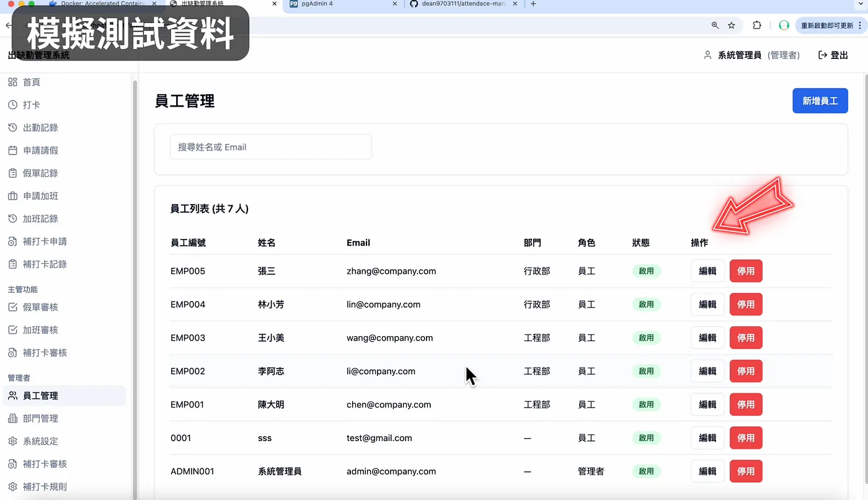Disable employee 李阿志
This screenshot has width=868, height=500.
(x=746, y=371)
